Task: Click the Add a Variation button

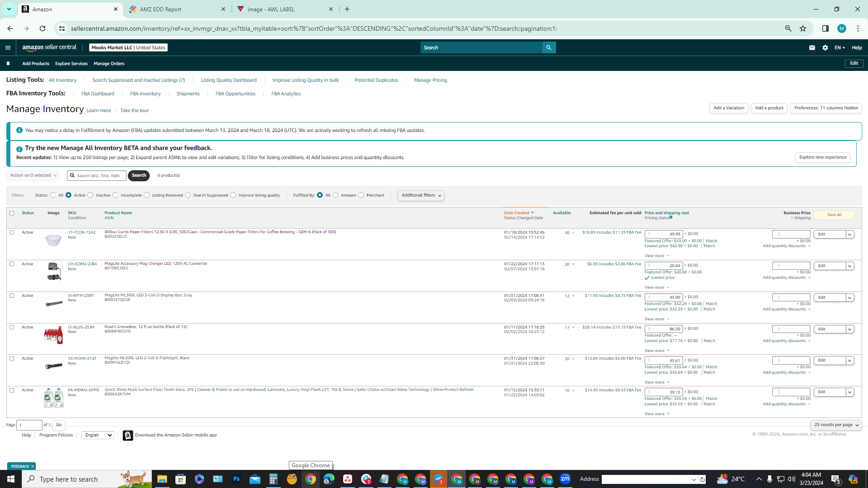Action: coord(729,108)
